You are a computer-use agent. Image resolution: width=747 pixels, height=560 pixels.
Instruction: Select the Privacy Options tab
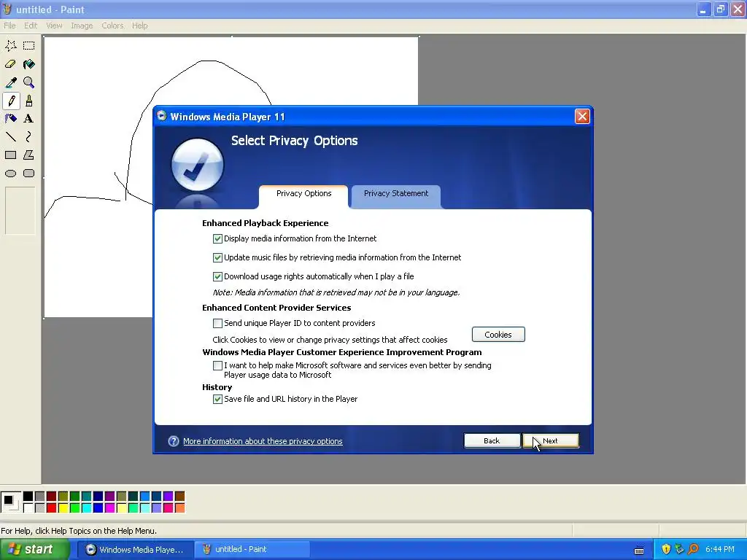pyautogui.click(x=303, y=196)
